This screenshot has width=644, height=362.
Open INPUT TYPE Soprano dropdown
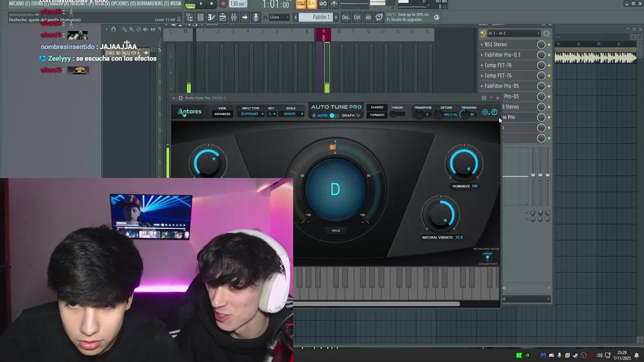click(x=251, y=114)
